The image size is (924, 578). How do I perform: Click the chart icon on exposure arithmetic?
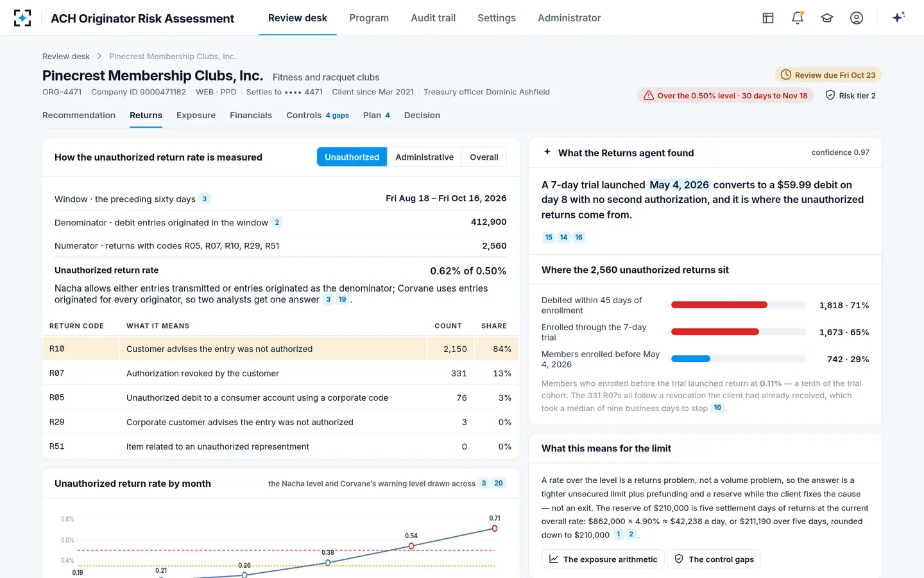pyautogui.click(x=554, y=559)
